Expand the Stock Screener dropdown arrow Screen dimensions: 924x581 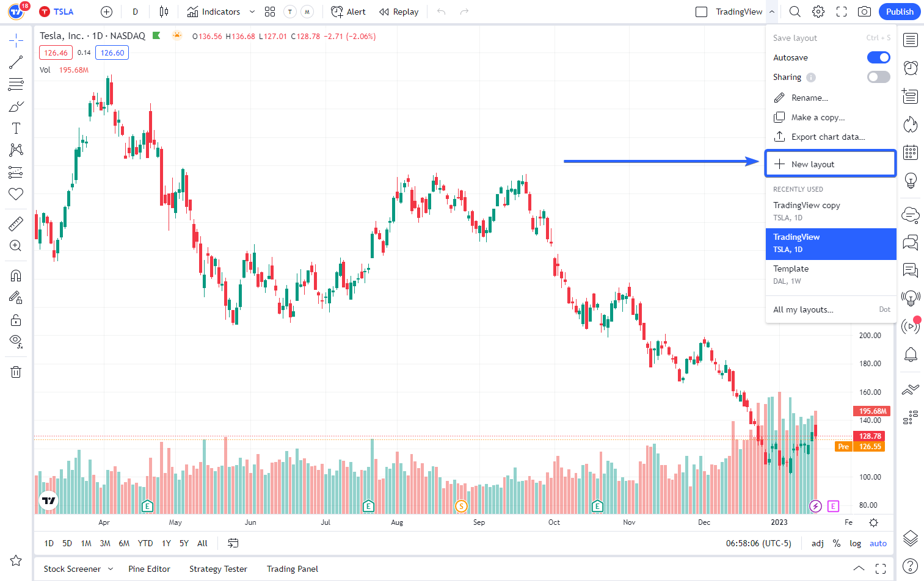(x=111, y=569)
